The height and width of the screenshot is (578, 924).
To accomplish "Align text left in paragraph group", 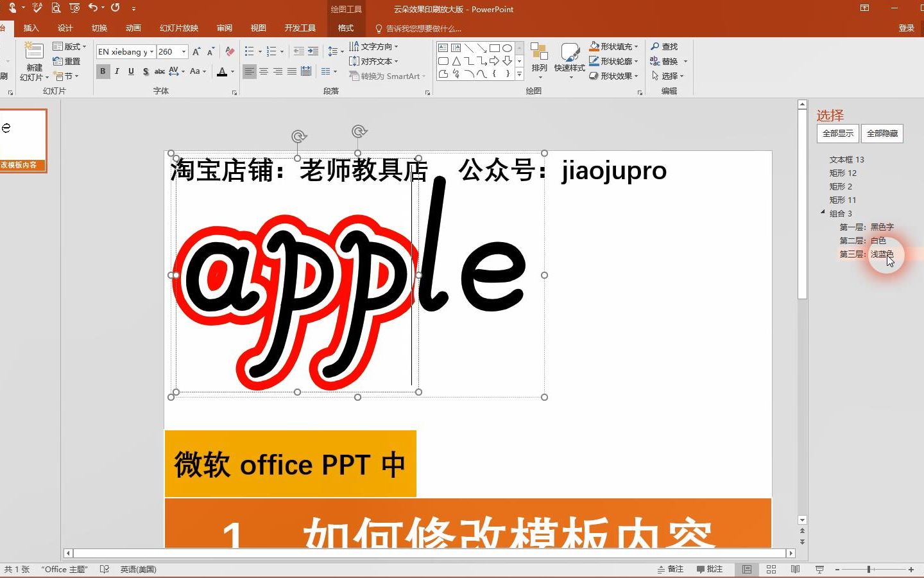I will click(x=250, y=71).
